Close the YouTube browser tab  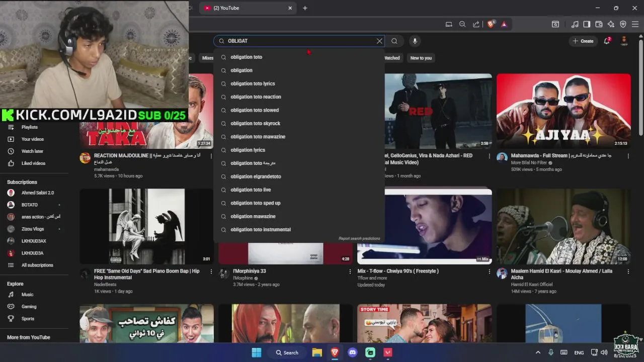(x=290, y=8)
